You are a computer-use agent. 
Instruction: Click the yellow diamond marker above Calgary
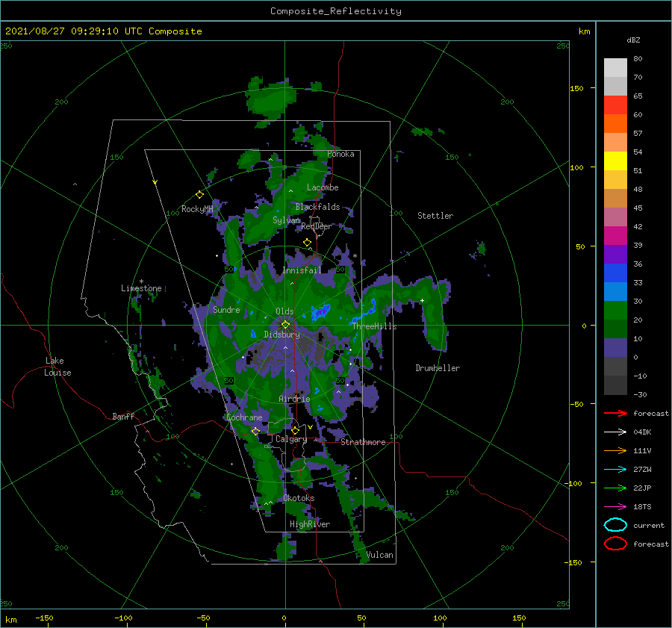coord(295,430)
